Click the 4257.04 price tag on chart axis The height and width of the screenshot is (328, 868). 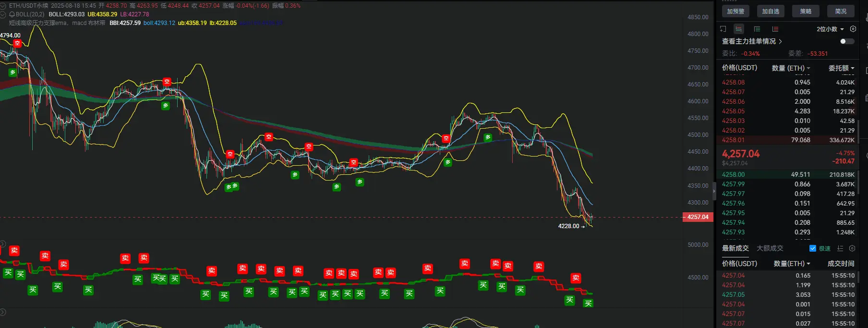[697, 217]
